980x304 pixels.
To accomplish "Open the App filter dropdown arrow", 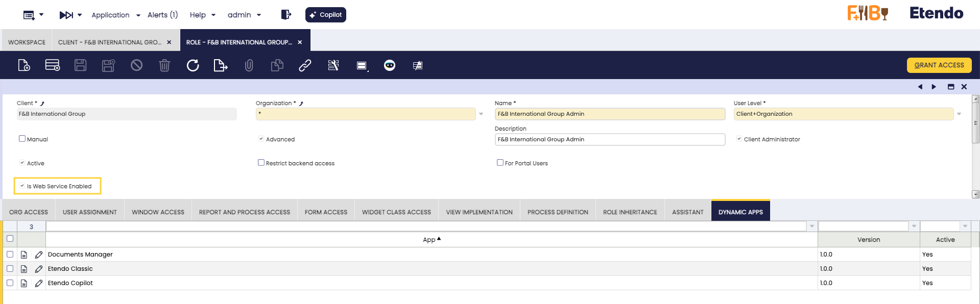I will pos(812,226).
